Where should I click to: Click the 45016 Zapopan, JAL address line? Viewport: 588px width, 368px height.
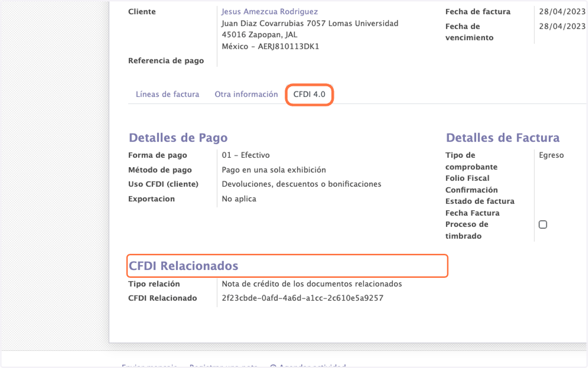259,35
